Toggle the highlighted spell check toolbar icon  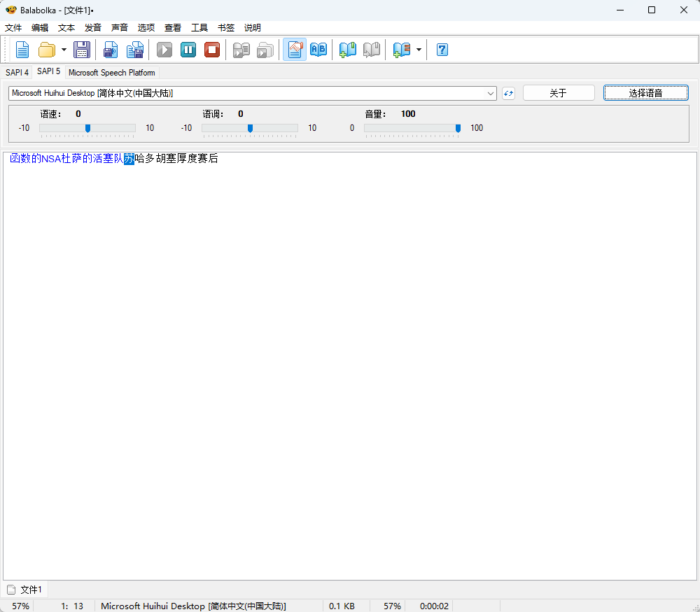[295, 50]
